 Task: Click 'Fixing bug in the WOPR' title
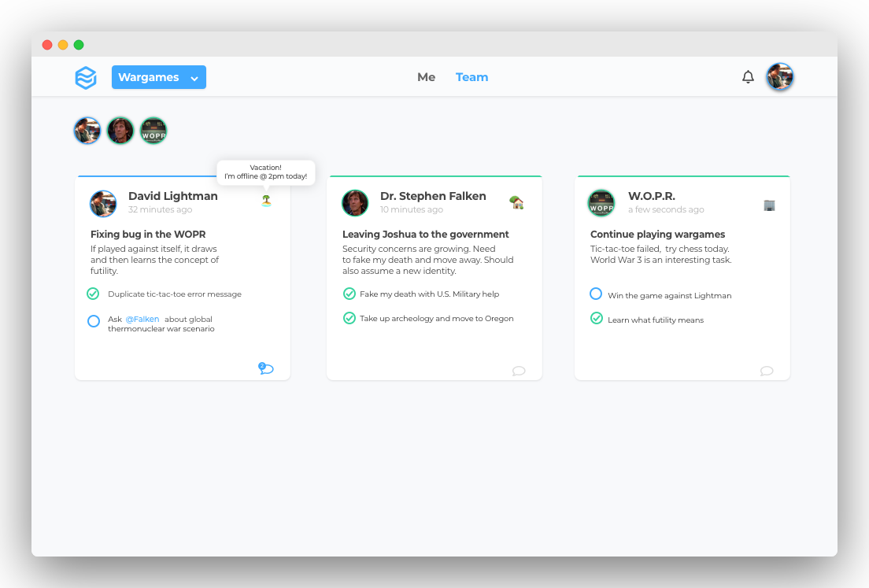pyautogui.click(x=148, y=235)
